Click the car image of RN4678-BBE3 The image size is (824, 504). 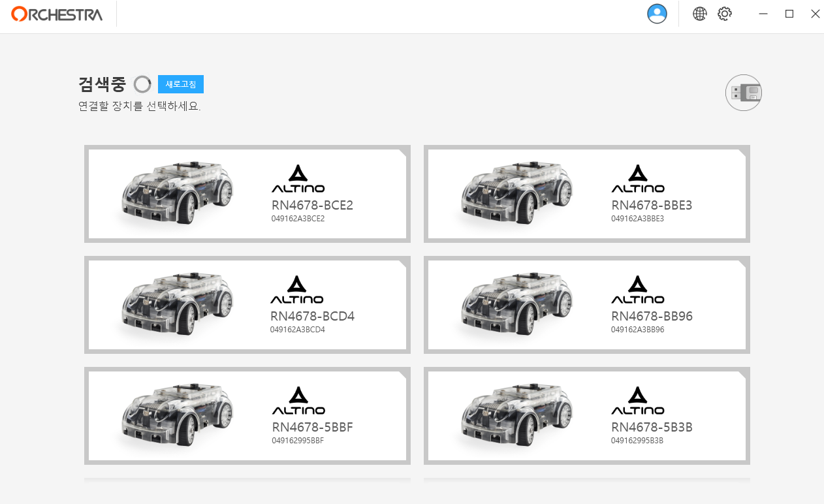[x=516, y=193]
